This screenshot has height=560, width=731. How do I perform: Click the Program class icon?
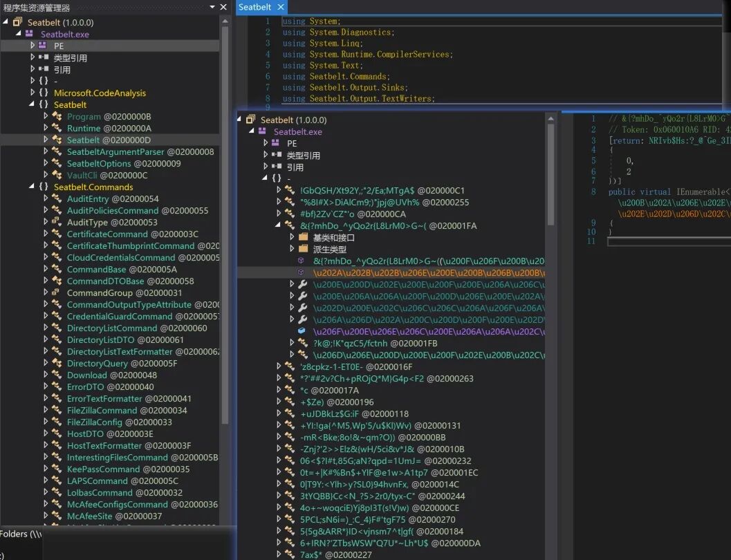point(57,116)
